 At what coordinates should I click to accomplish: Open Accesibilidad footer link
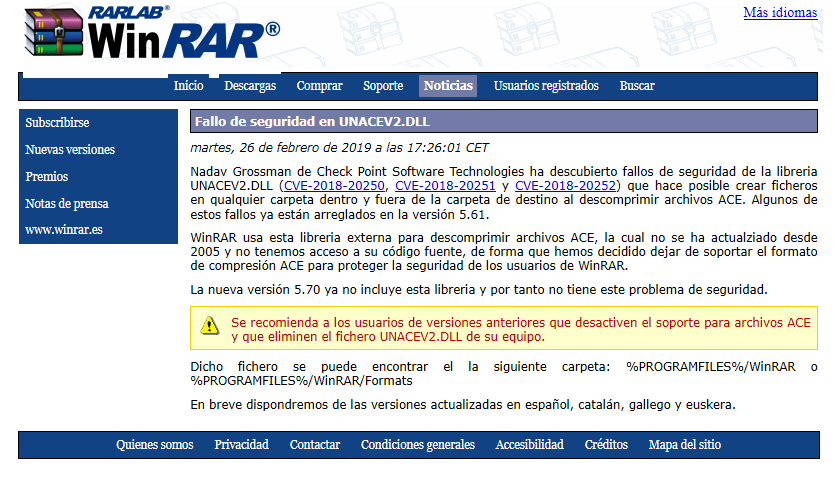click(530, 445)
